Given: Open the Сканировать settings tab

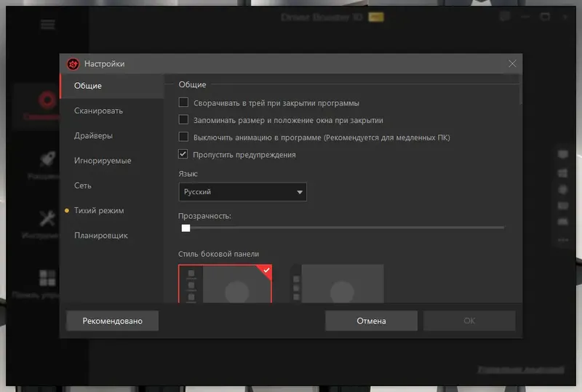Looking at the screenshot, I should click(112, 111).
